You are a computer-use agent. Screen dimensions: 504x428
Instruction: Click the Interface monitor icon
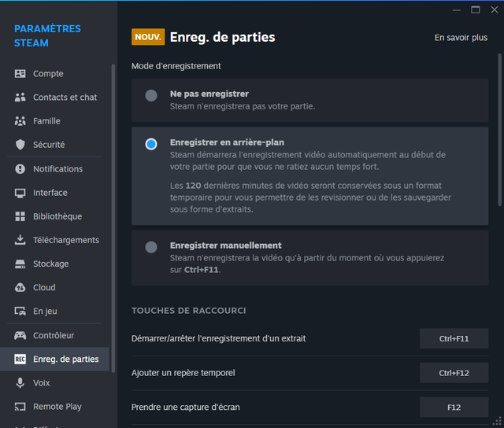[20, 193]
